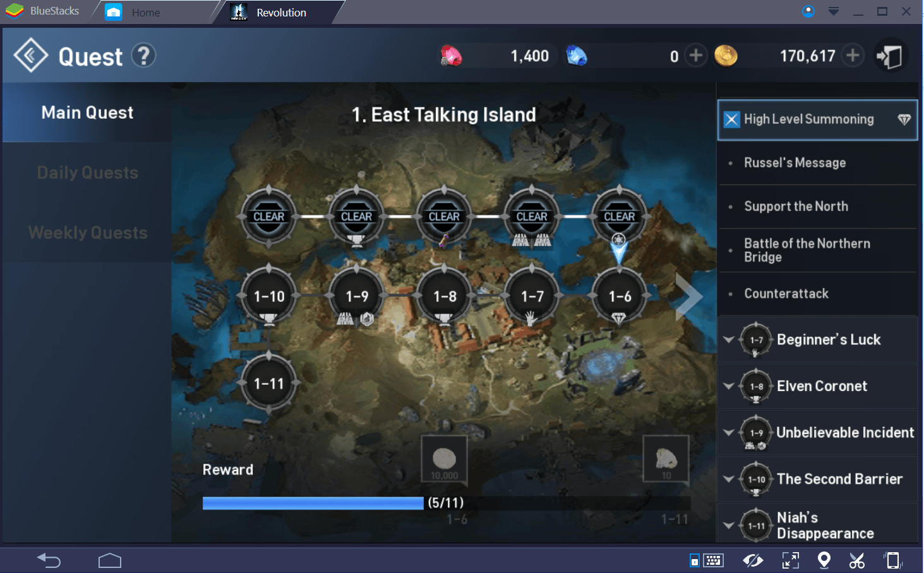Image resolution: width=924 pixels, height=573 pixels.
Task: Click the red gem currency icon
Action: tap(451, 56)
